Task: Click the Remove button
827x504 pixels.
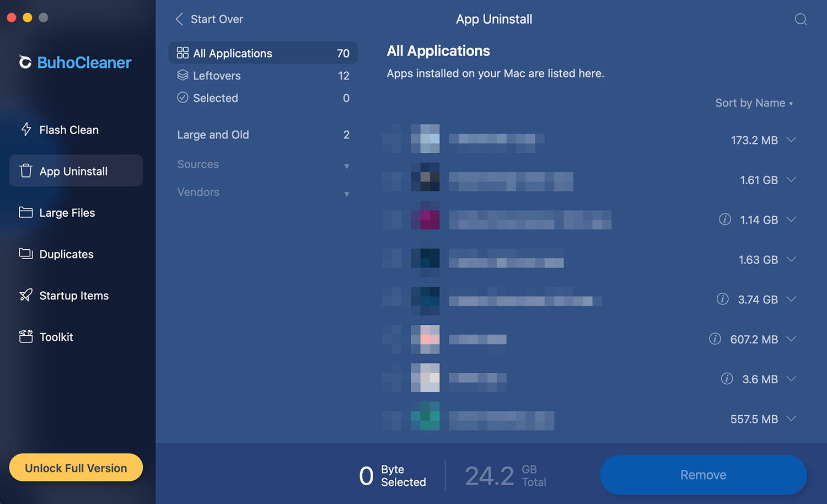Action: (703, 475)
